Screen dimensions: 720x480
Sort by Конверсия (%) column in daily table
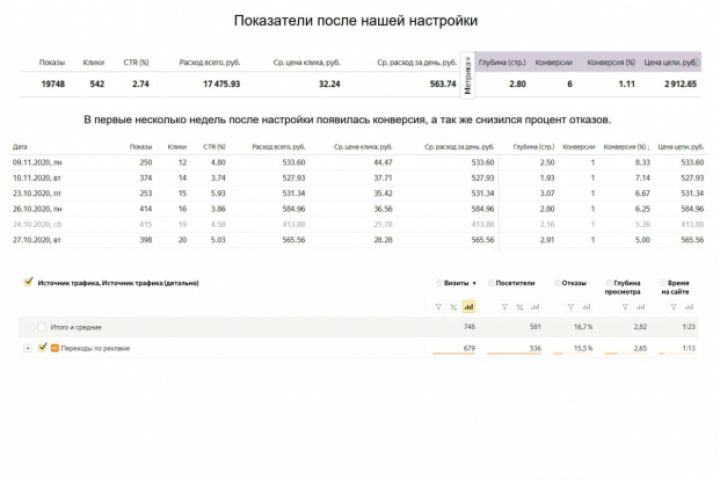(626, 147)
